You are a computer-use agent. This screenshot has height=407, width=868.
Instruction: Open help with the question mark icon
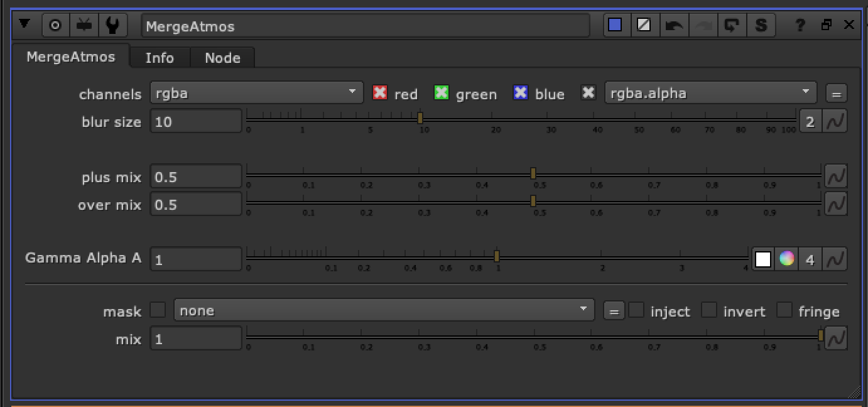tap(800, 25)
